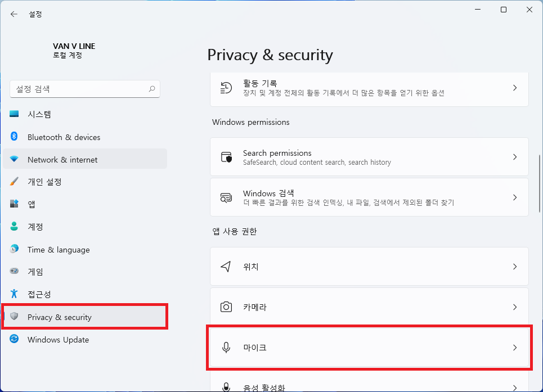Click the 앱 apps icon

pos(14,204)
